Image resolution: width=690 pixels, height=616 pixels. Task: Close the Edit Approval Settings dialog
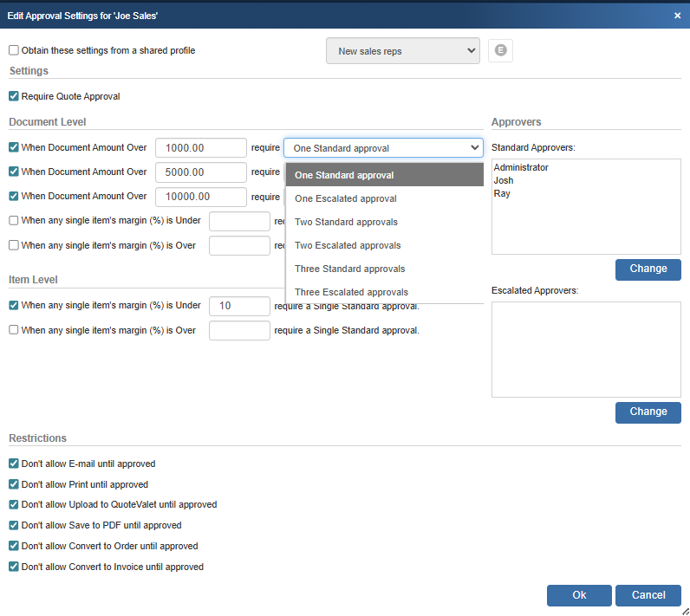tap(677, 15)
